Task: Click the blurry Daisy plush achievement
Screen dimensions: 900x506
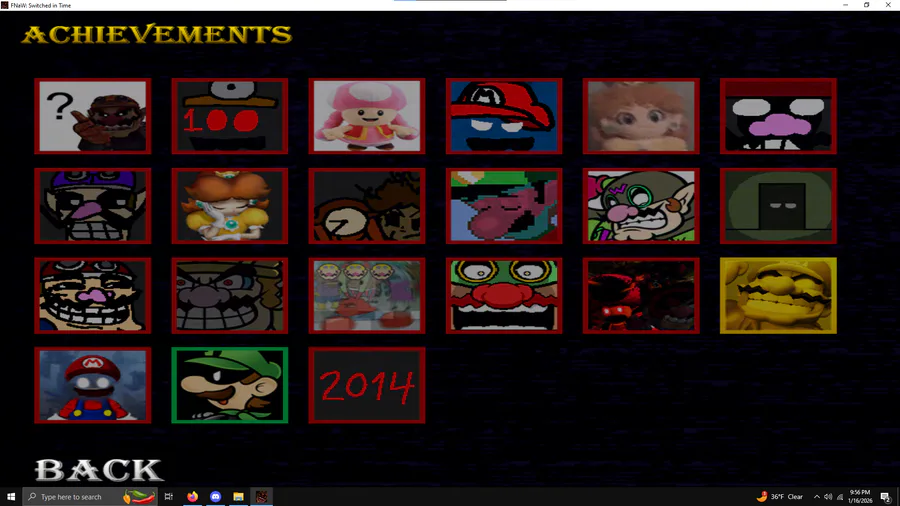Action: 641,116
